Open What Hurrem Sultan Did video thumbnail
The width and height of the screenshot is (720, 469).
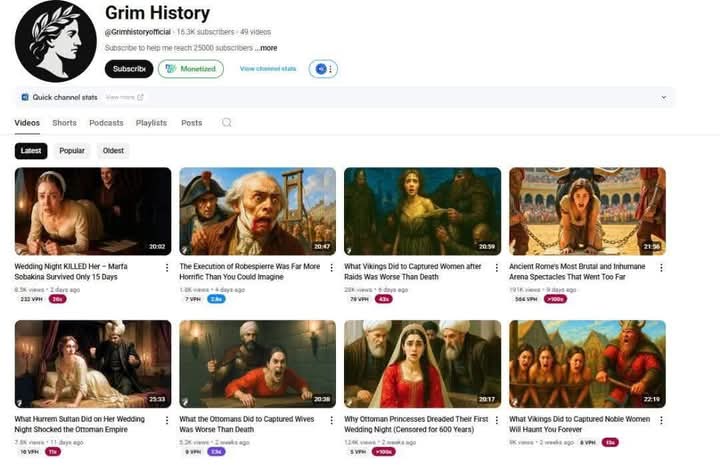pyautogui.click(x=93, y=364)
